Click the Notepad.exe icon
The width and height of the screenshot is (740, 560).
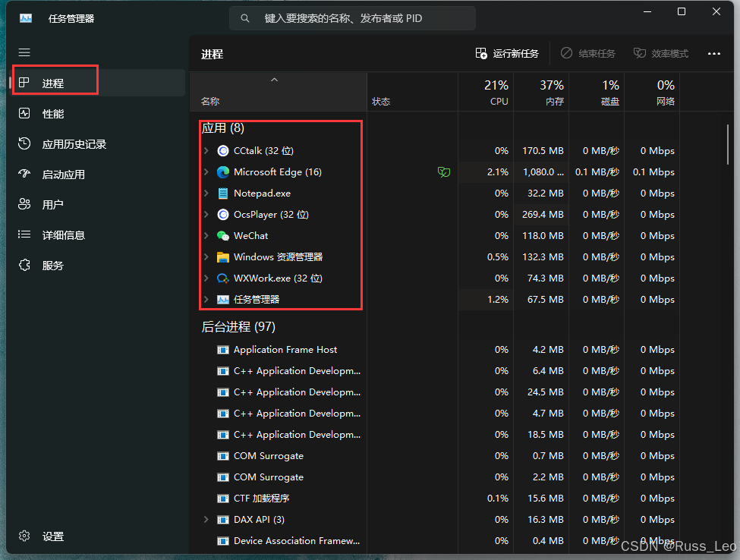click(222, 193)
